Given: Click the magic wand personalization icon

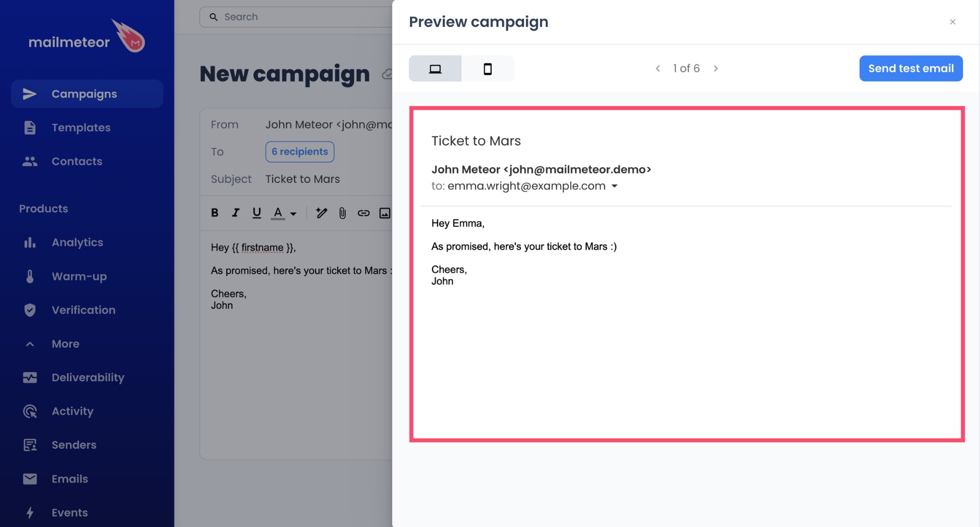Looking at the screenshot, I should coord(321,213).
